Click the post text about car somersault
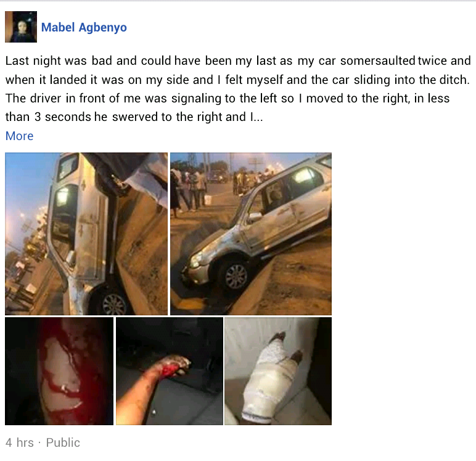476x461 pixels. point(238,89)
